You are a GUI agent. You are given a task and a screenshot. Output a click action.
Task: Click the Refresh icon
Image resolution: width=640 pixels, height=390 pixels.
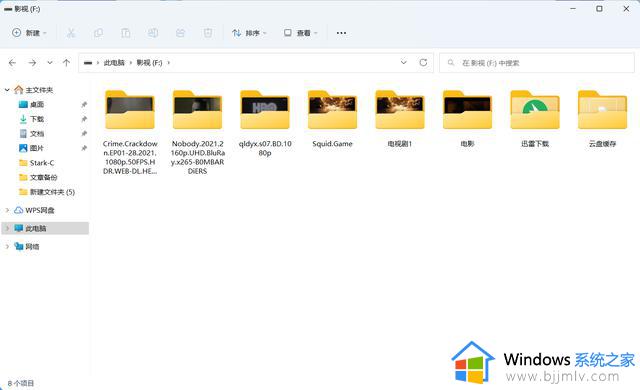point(423,62)
